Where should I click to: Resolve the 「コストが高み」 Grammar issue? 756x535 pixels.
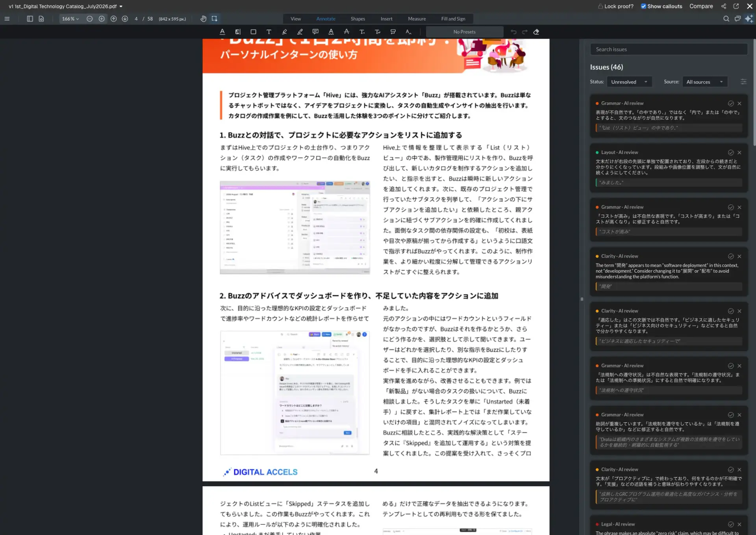[x=731, y=207]
